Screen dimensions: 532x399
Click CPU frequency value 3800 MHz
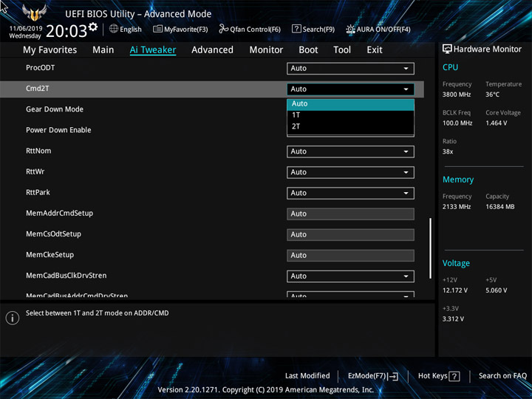tap(457, 95)
